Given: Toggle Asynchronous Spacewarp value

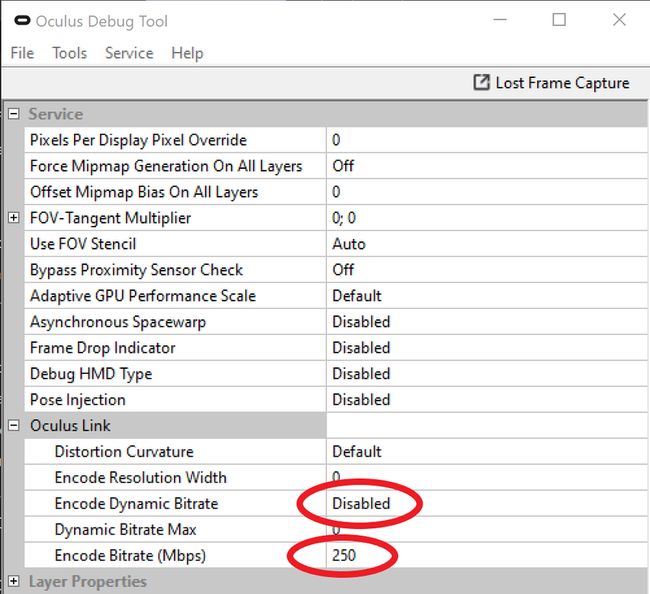Looking at the screenshot, I should tap(361, 322).
